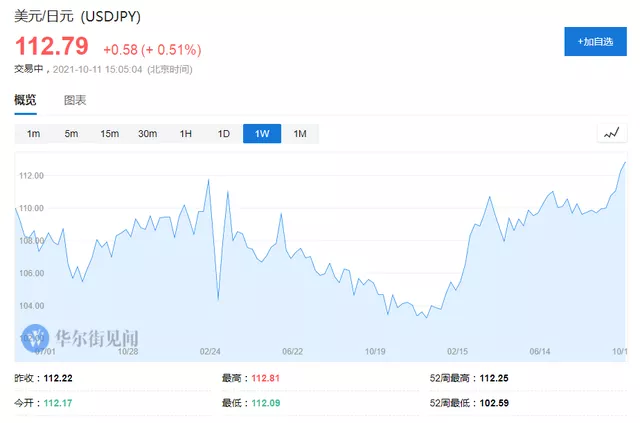Switch to the 概览 overview tab
The image size is (640, 423).
[26, 100]
